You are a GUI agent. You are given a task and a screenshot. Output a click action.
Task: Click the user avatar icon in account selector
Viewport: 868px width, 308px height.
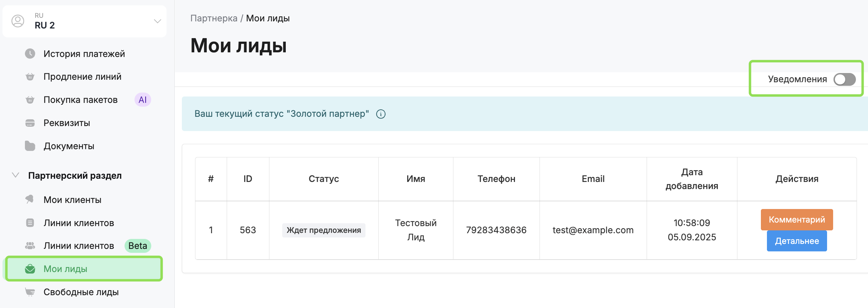pyautogui.click(x=18, y=21)
